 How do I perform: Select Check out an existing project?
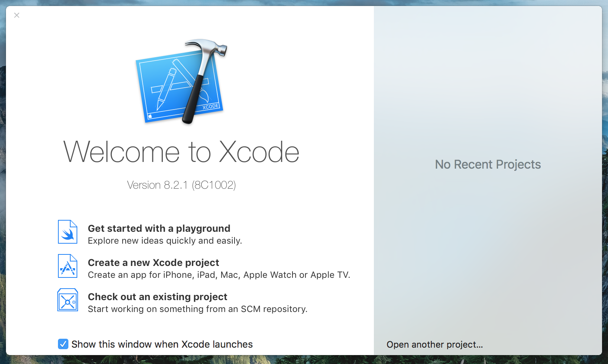click(x=158, y=297)
